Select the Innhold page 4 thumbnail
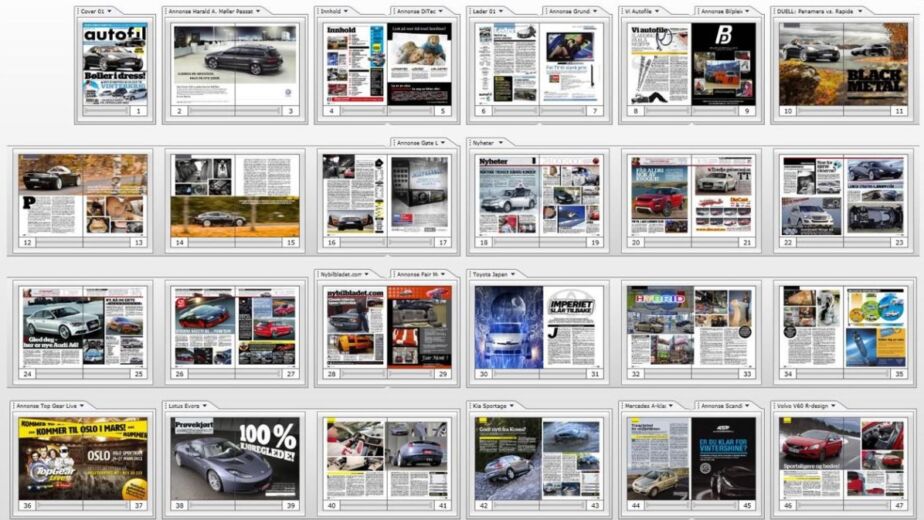 pyautogui.click(x=355, y=64)
